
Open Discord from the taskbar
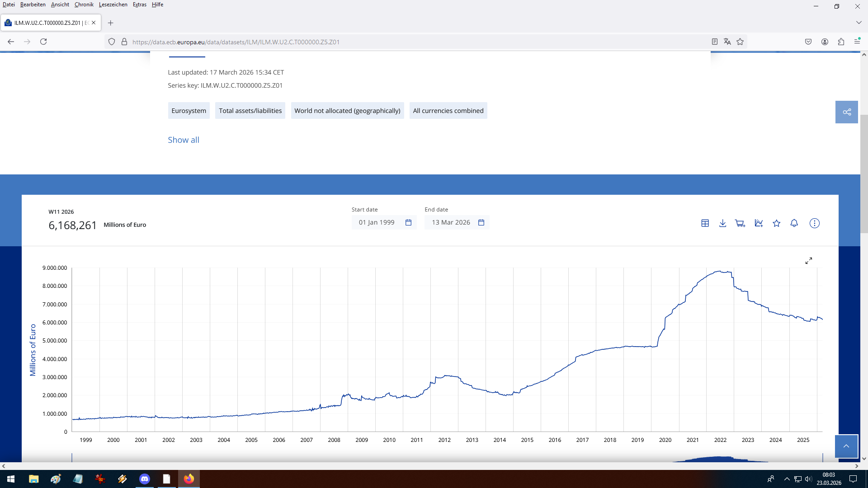145,479
